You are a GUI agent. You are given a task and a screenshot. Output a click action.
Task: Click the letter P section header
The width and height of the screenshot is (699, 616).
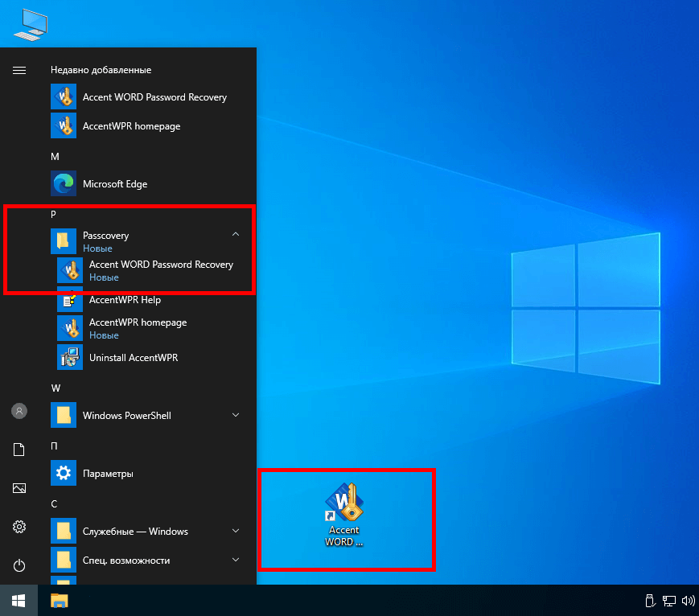pyautogui.click(x=54, y=215)
